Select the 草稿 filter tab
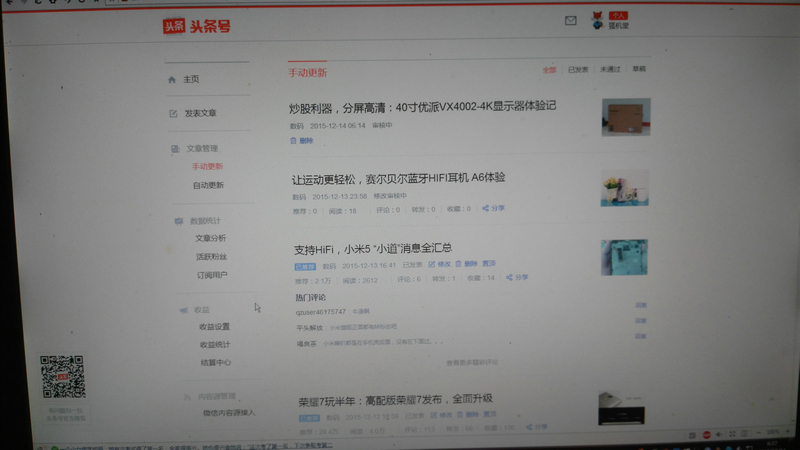 point(639,68)
